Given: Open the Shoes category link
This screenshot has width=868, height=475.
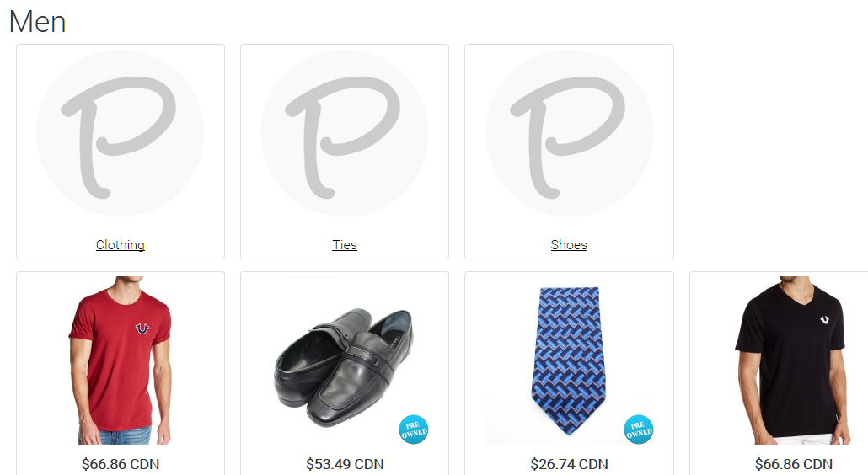Looking at the screenshot, I should point(569,244).
